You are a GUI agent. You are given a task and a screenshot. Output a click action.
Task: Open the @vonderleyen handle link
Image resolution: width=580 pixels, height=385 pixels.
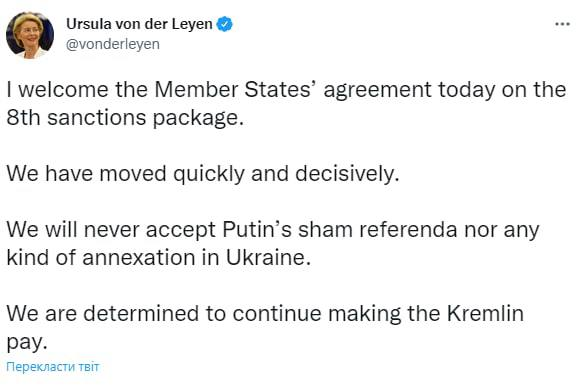pos(113,44)
